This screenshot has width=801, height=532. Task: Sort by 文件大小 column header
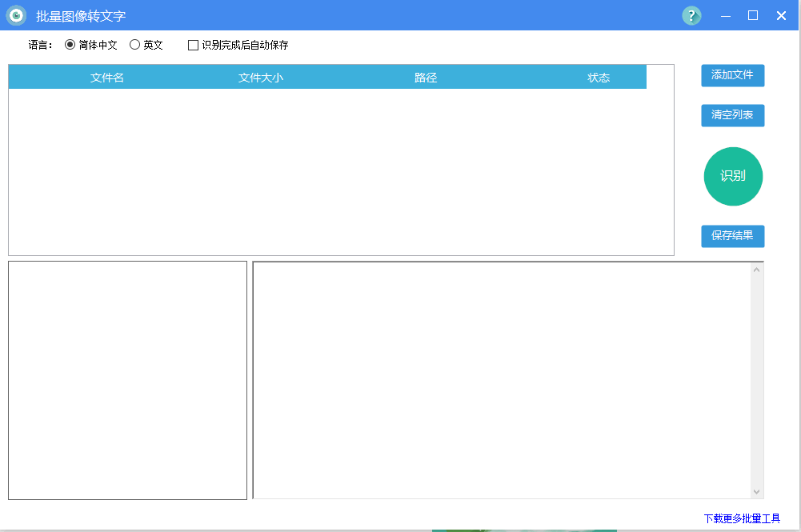pos(261,78)
